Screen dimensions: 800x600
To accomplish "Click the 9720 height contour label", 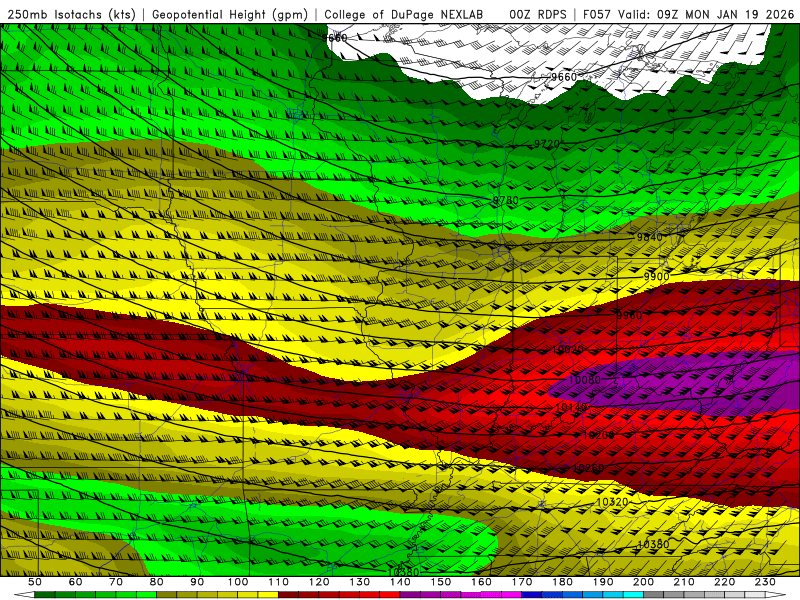I will (547, 144).
